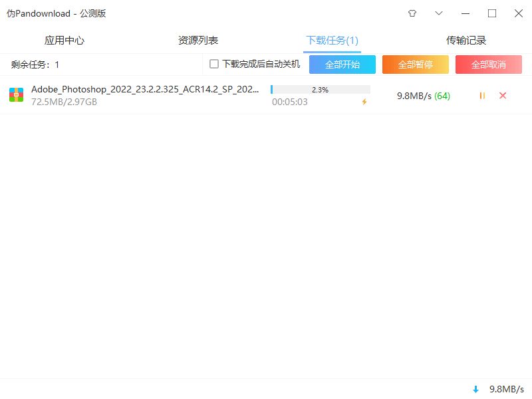Switch to the 应用中心 tab
Image resolution: width=532 pixels, height=399 pixels.
[x=64, y=41]
